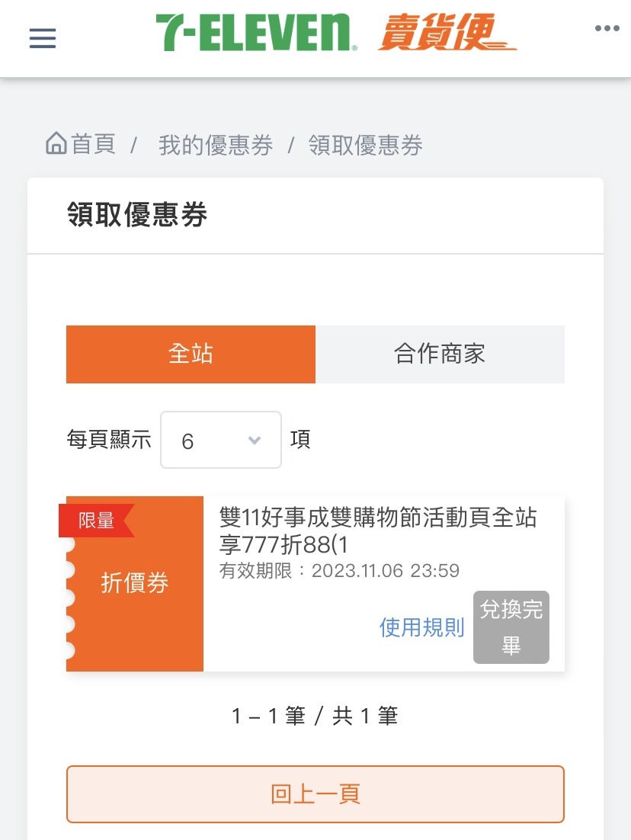This screenshot has height=840, width=631.
Task: Open the hamburger menu
Action: point(43,38)
